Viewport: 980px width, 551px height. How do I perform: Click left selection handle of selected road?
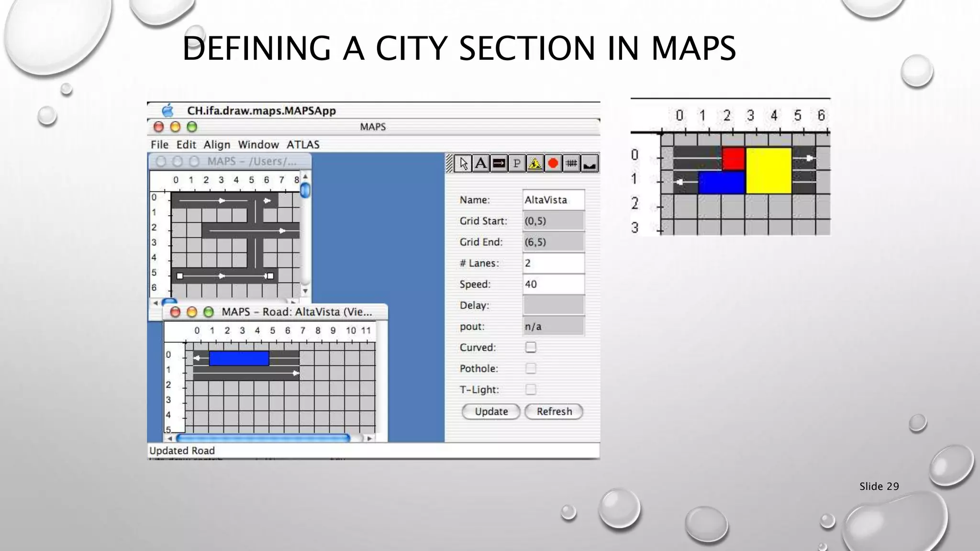pos(180,276)
